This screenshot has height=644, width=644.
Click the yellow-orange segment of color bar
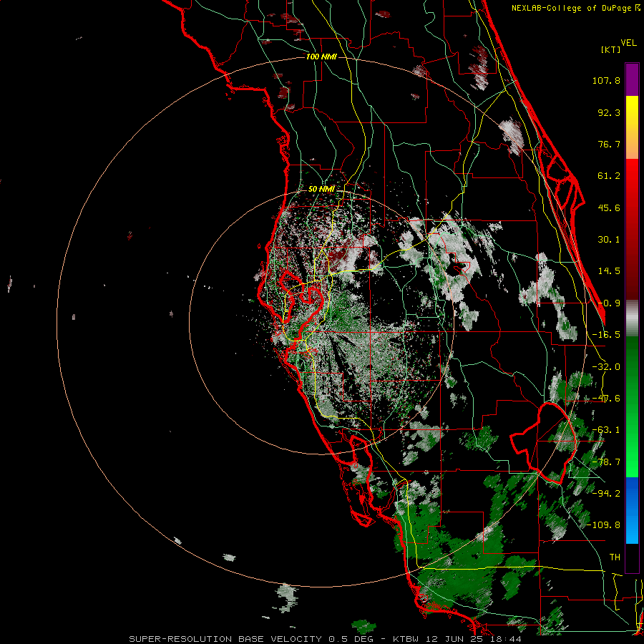coord(632,127)
